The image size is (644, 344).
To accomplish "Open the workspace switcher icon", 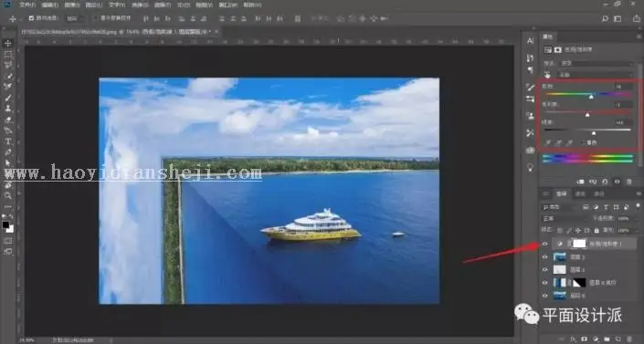I will coord(618,18).
